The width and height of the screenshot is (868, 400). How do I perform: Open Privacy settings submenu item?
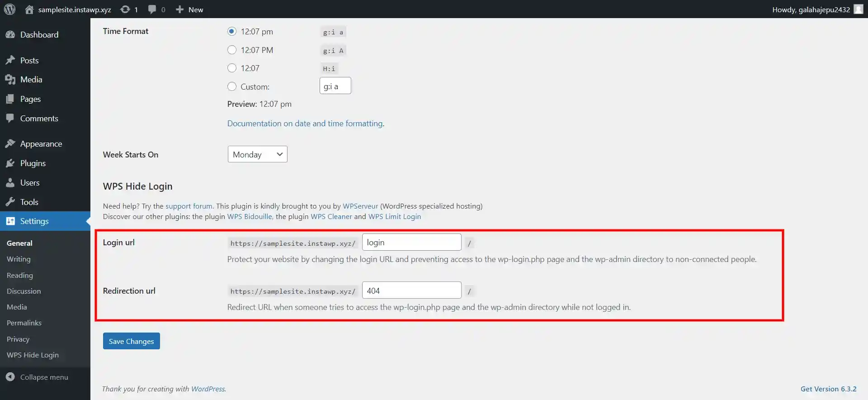(x=18, y=339)
